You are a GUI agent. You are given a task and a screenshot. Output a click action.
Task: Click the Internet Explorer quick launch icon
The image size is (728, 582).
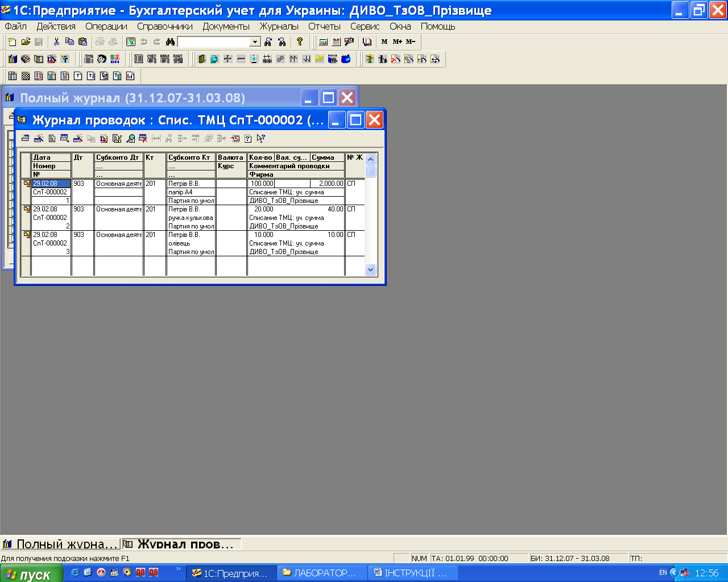75,573
